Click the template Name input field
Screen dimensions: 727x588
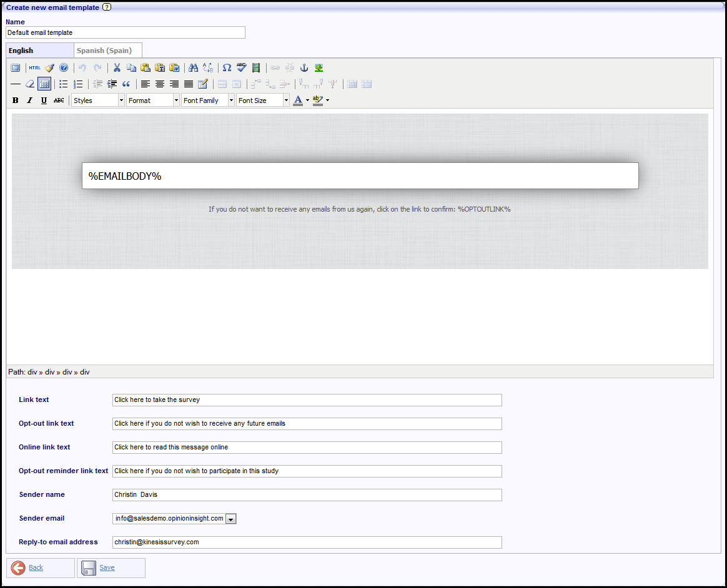point(125,32)
